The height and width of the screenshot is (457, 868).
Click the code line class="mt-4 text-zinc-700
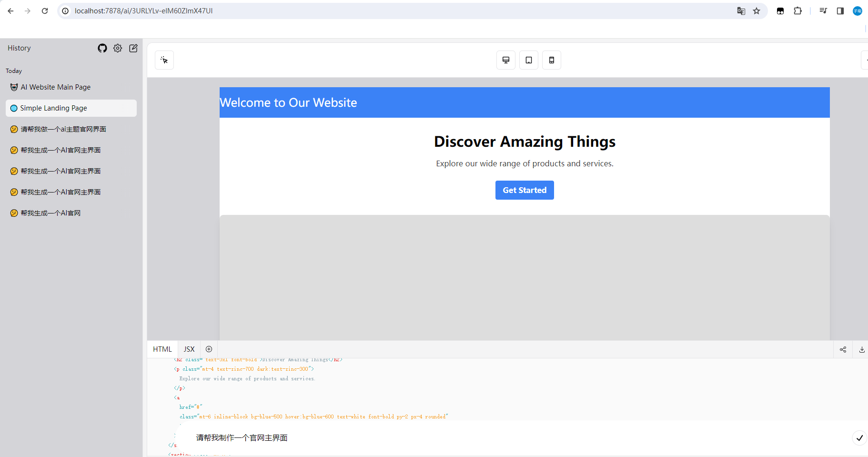pyautogui.click(x=244, y=369)
